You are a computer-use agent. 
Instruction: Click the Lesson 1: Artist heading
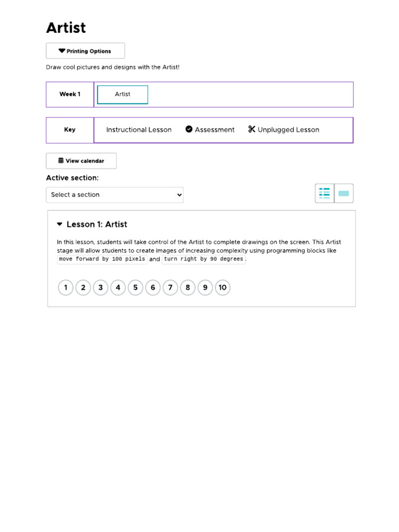click(x=97, y=224)
